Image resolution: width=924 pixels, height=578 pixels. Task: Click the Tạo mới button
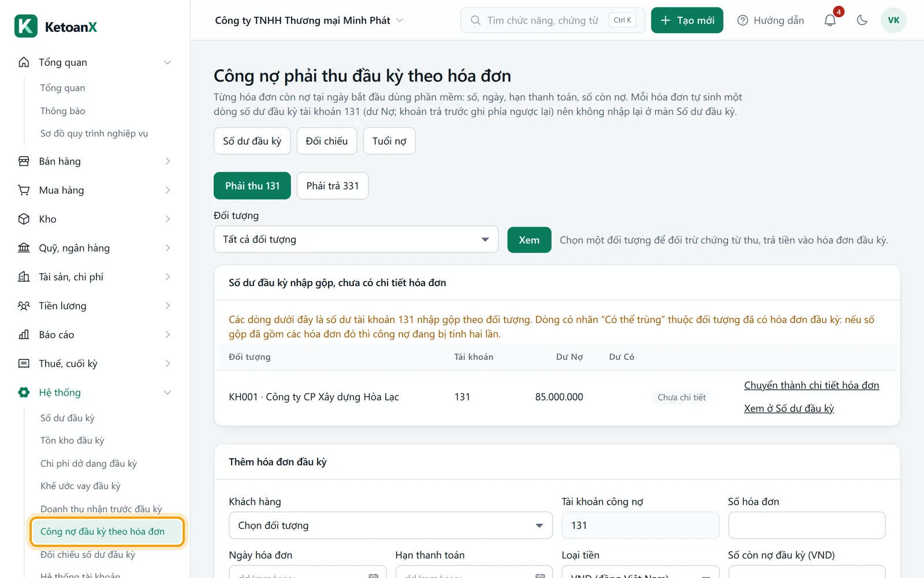(x=687, y=20)
